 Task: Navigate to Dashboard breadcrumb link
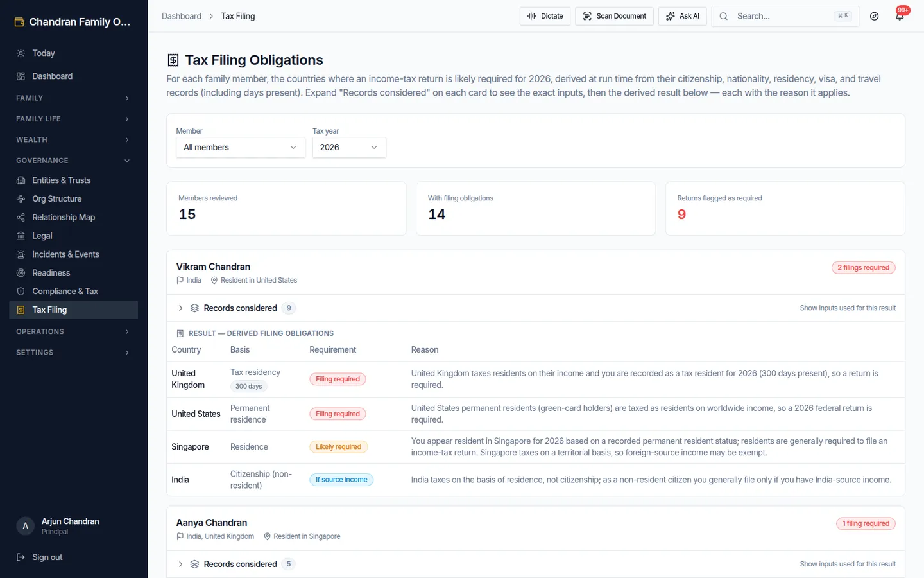click(x=182, y=16)
